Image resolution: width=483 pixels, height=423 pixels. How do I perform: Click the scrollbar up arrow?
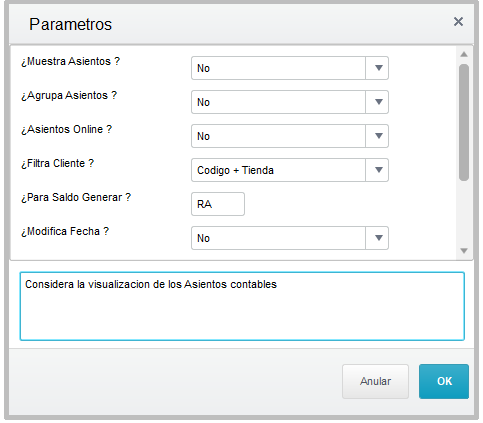464,54
